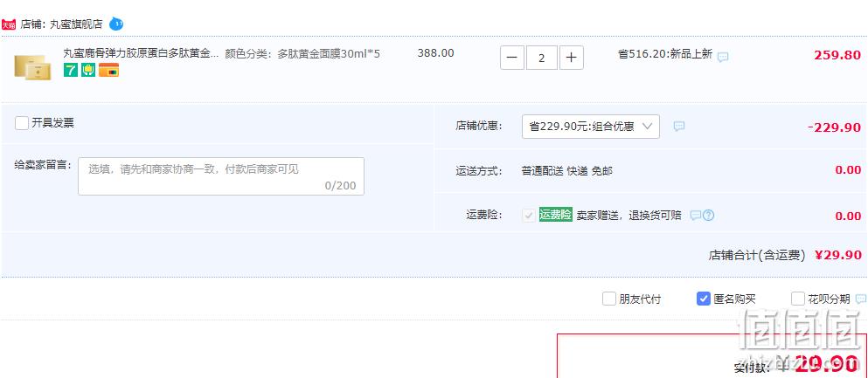Click the green 7-day return badge
This screenshot has height=378, width=868.
(70, 70)
